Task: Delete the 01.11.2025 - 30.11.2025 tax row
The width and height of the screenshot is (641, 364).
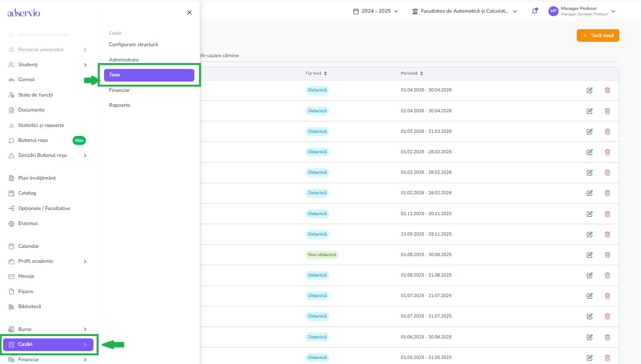Action: pyautogui.click(x=607, y=214)
